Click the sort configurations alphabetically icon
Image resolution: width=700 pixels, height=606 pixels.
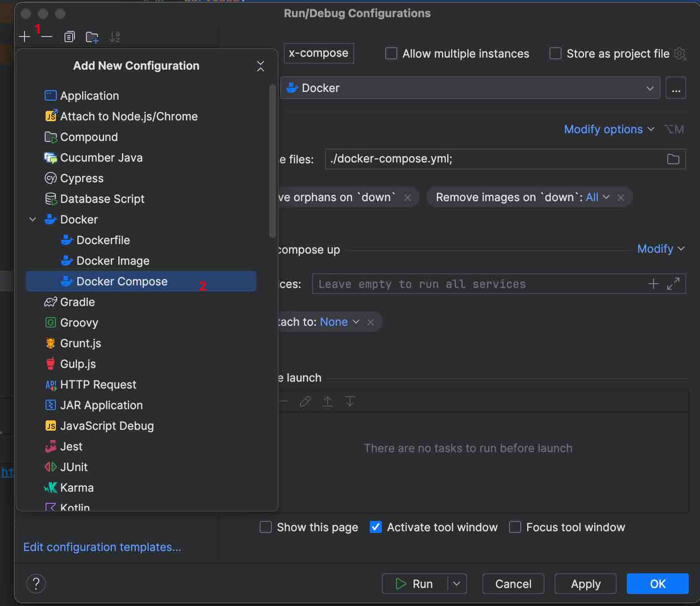pyautogui.click(x=114, y=37)
